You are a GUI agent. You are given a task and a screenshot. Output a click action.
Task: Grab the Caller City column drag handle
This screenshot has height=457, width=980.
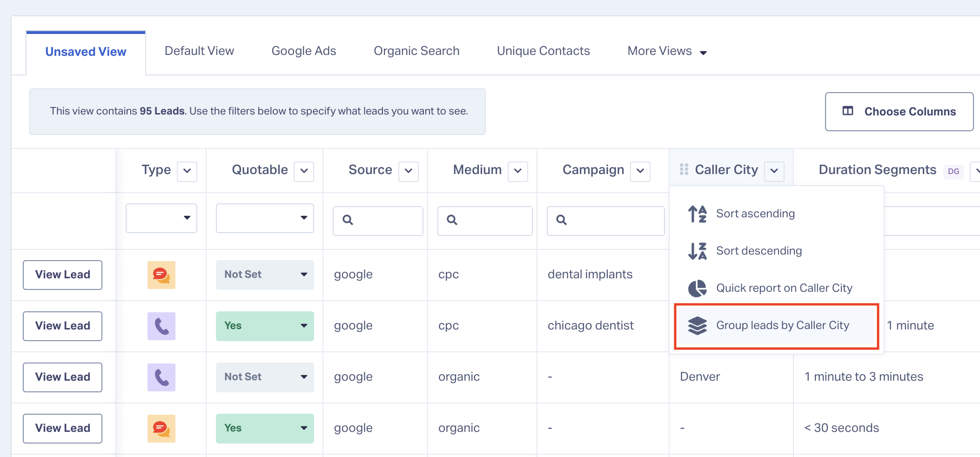pyautogui.click(x=684, y=169)
